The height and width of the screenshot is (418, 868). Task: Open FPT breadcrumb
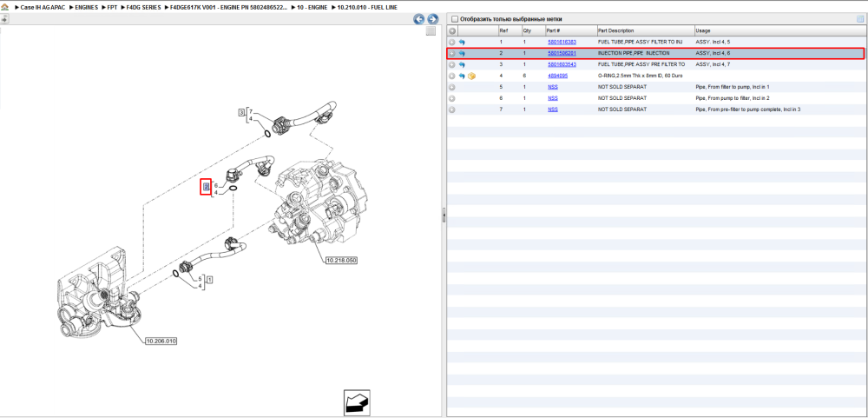pyautogui.click(x=112, y=8)
